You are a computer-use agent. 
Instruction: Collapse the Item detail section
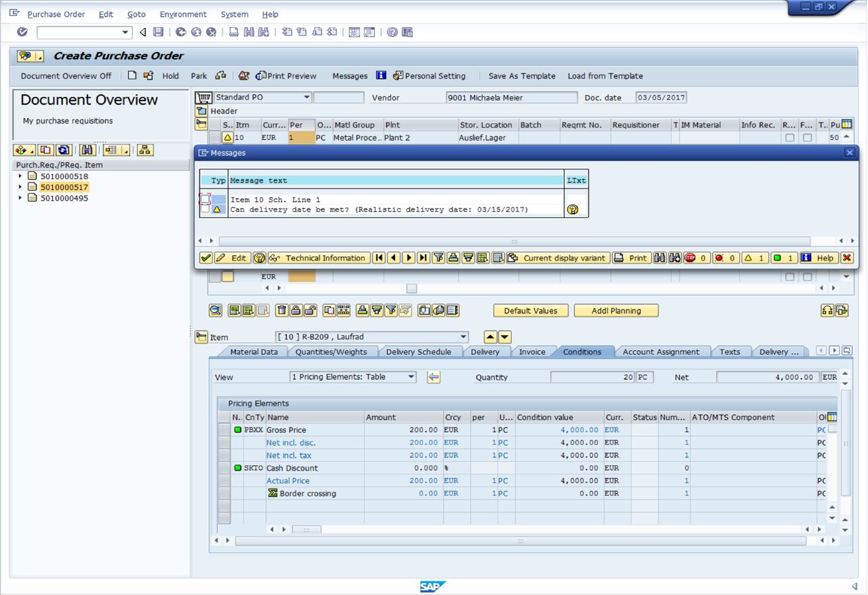201,337
